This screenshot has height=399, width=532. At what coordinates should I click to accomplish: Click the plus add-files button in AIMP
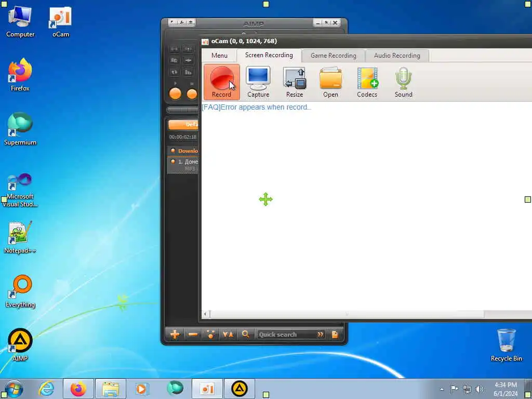click(x=175, y=335)
